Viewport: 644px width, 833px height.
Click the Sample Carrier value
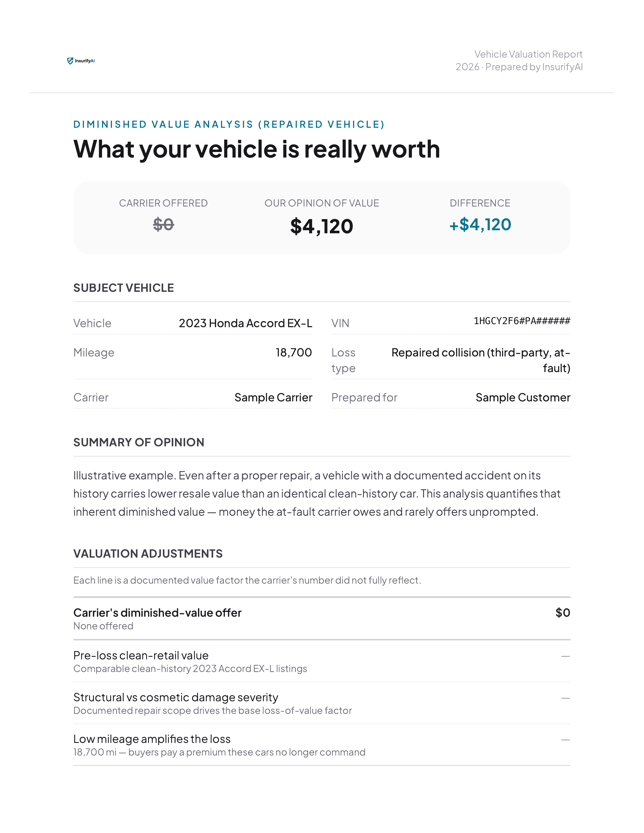click(x=273, y=397)
